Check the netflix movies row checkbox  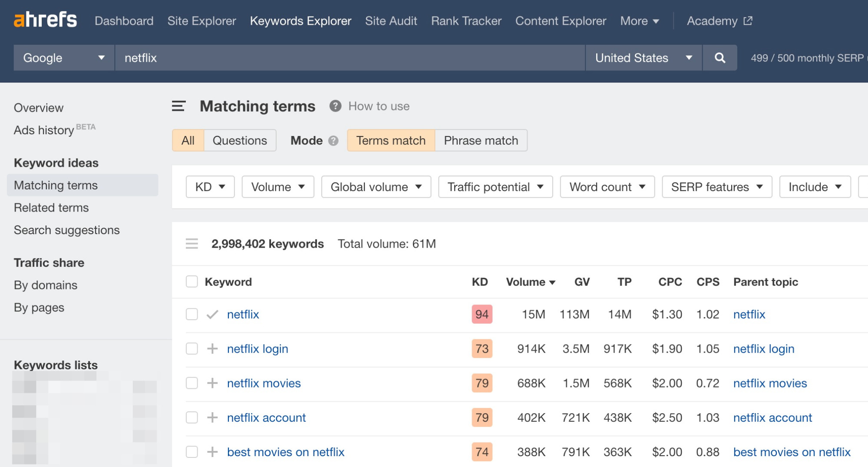tap(191, 383)
